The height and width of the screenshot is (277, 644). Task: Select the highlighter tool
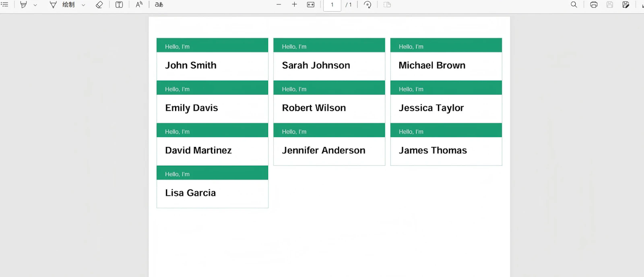point(24,5)
